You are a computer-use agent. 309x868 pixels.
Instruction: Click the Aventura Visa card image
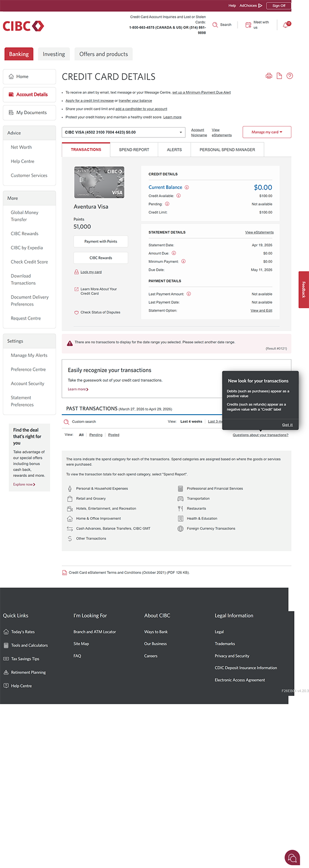point(99,182)
